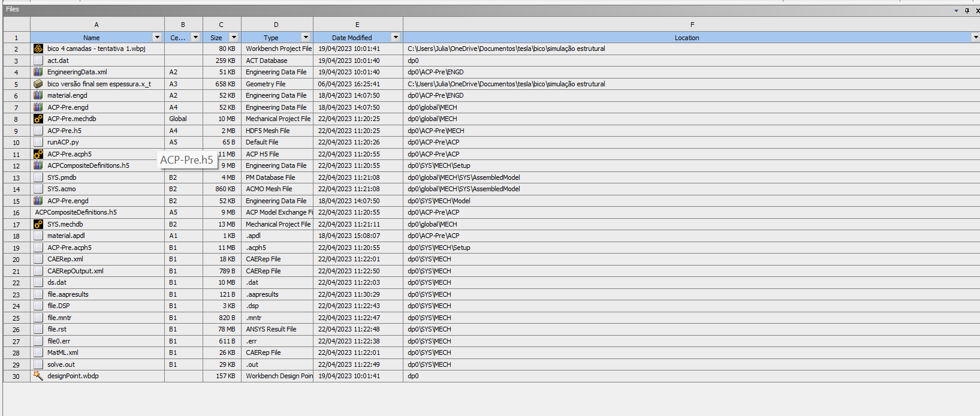Image resolution: width=980 pixels, height=416 pixels.
Task: Click the file icon beside SYS.pmdb
Action: coord(38,177)
